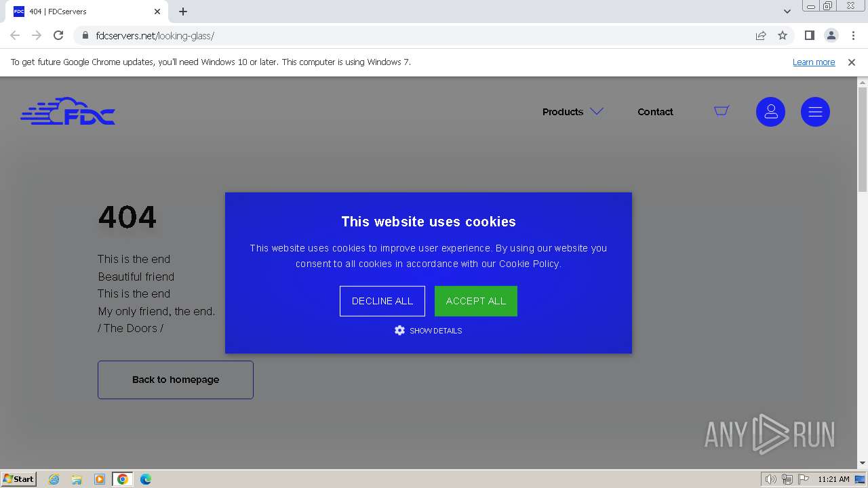Click the cookie banner title text
Screen dimensions: 868x488
tap(429, 222)
